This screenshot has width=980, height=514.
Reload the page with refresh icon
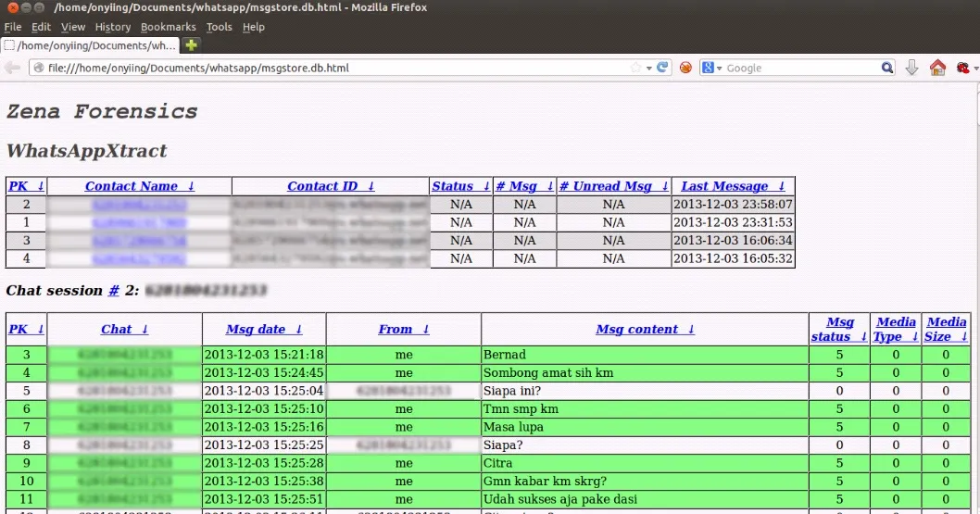[x=662, y=68]
